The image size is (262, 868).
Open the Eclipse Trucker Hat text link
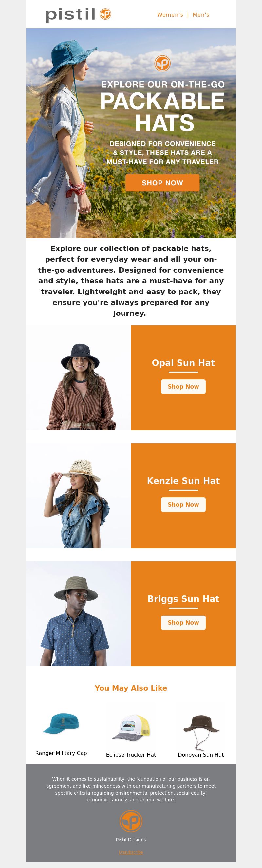coord(131,755)
